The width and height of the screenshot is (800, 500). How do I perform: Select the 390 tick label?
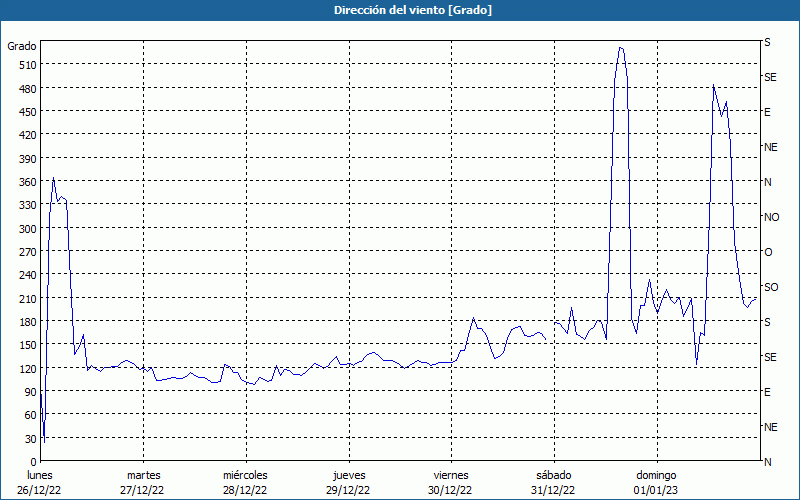pyautogui.click(x=28, y=159)
